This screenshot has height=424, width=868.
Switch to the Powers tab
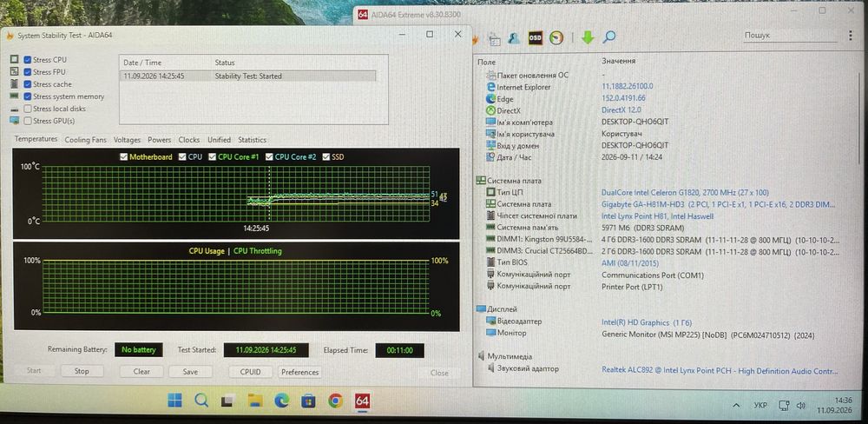[160, 140]
